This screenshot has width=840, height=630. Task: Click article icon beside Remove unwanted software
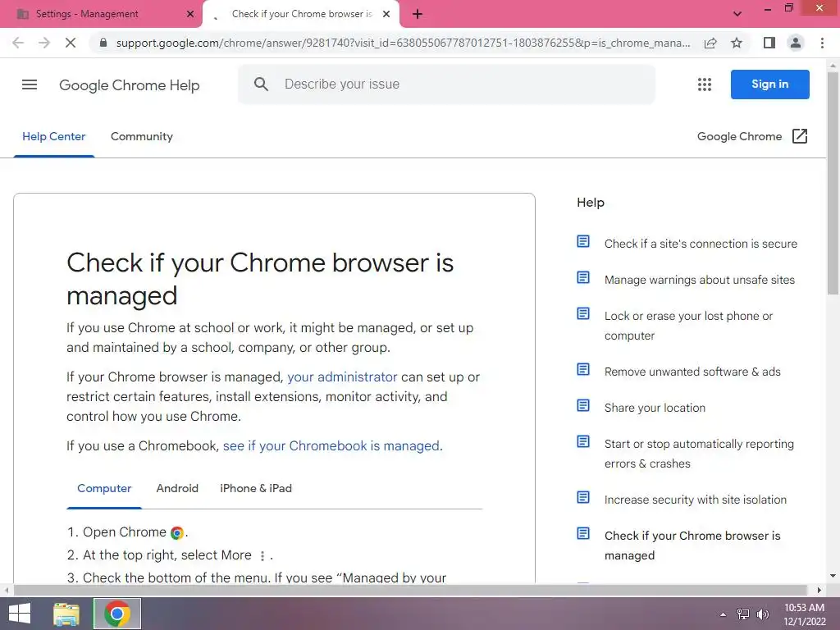(583, 370)
